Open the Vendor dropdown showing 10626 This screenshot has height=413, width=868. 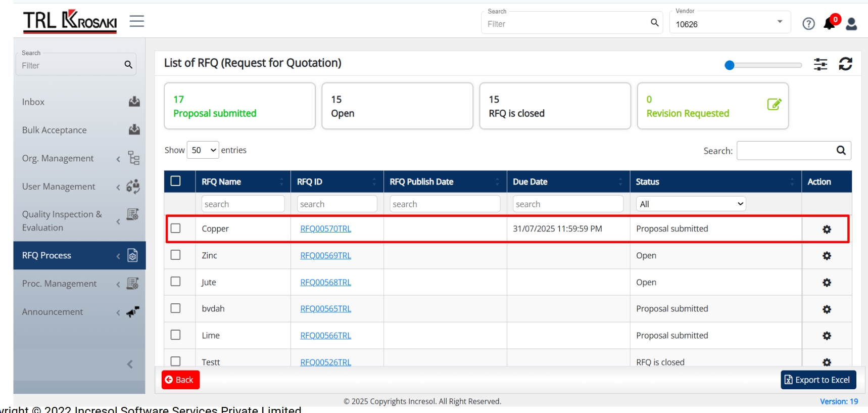pyautogui.click(x=730, y=23)
